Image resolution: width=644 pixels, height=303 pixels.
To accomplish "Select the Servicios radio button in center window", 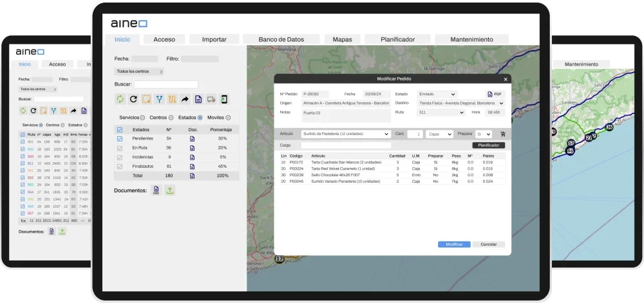I will [142, 118].
